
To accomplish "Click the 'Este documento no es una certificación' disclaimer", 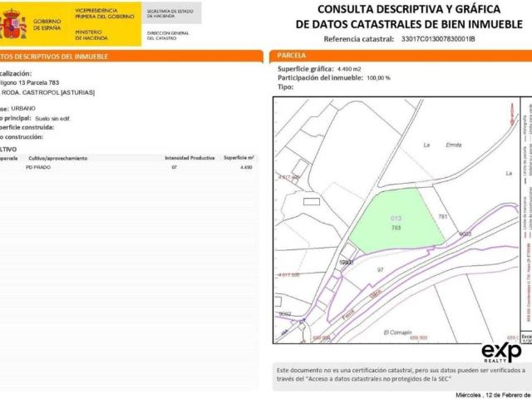I will 401,375.
